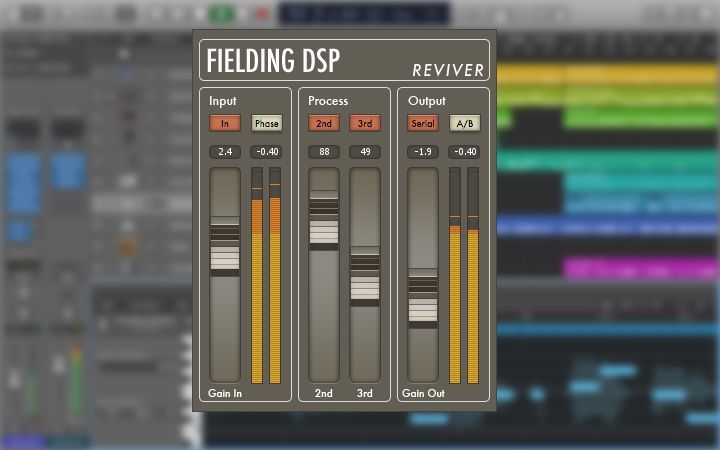Image resolution: width=720 pixels, height=450 pixels.
Task: Switch the A/B compare button
Action: click(464, 123)
